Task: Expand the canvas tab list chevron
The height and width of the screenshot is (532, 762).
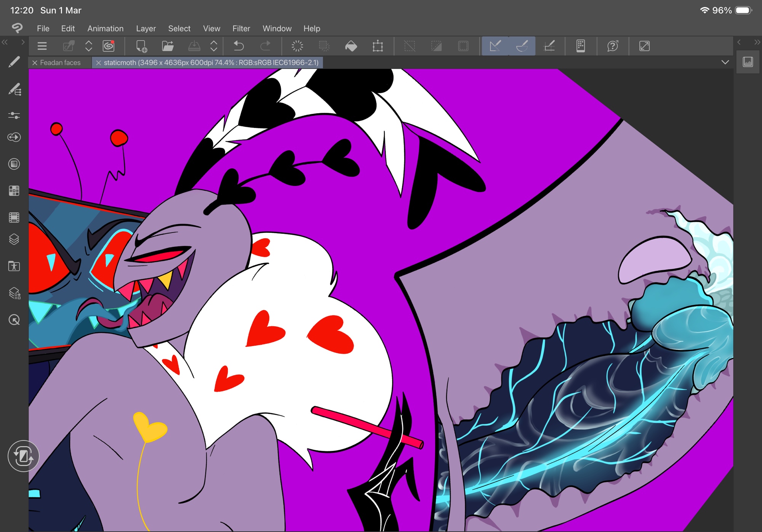Action: [x=725, y=62]
